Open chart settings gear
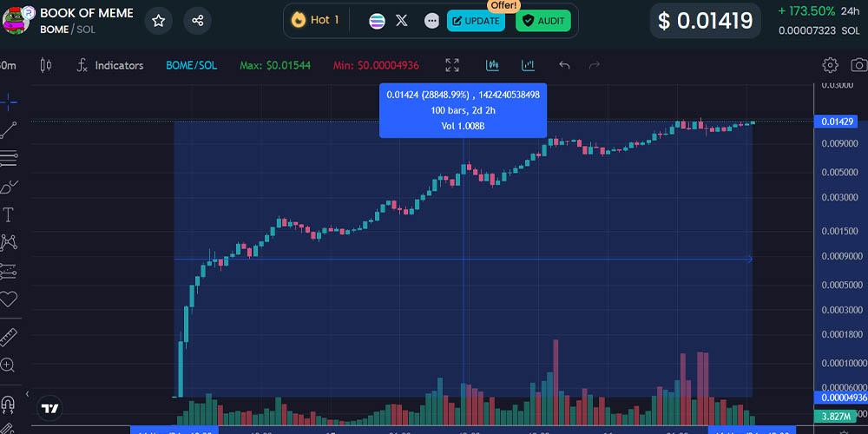 831,65
